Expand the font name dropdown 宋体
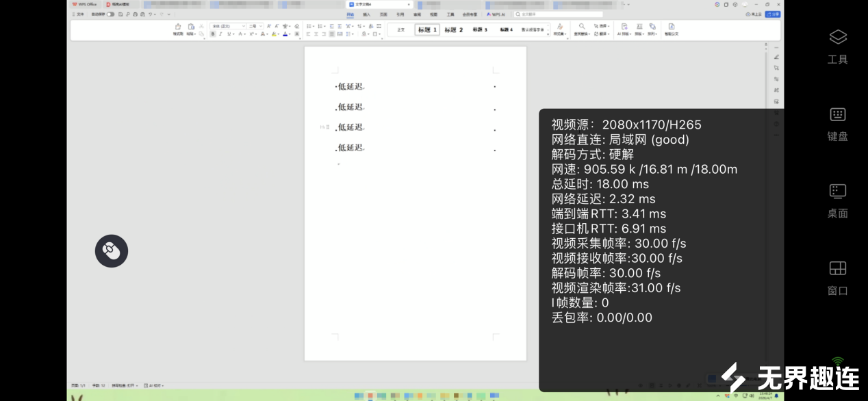 243,26
